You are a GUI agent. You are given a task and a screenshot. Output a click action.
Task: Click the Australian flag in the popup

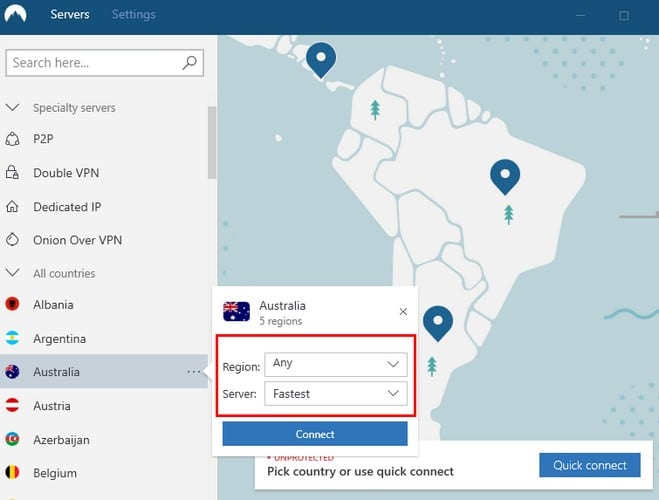pos(236,312)
